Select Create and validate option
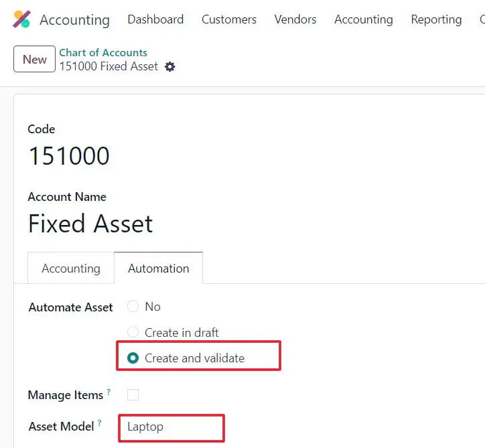485x448 pixels. 133,358
